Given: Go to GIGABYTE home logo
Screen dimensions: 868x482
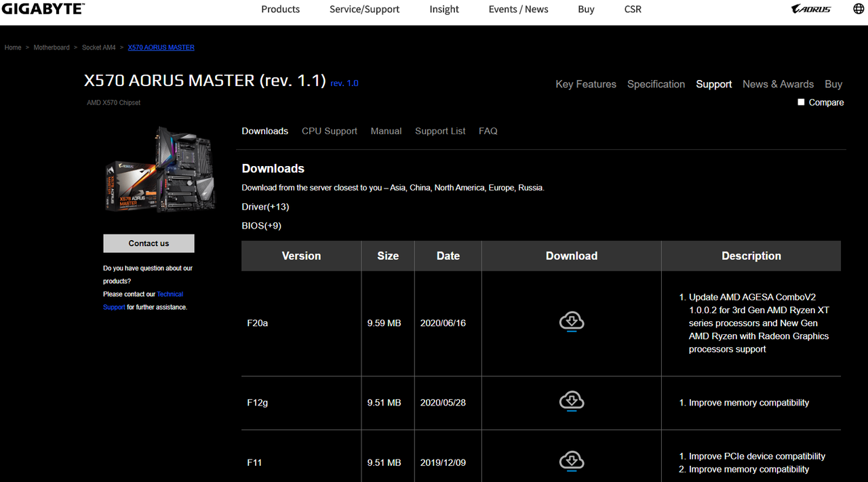Looking at the screenshot, I should [x=42, y=9].
